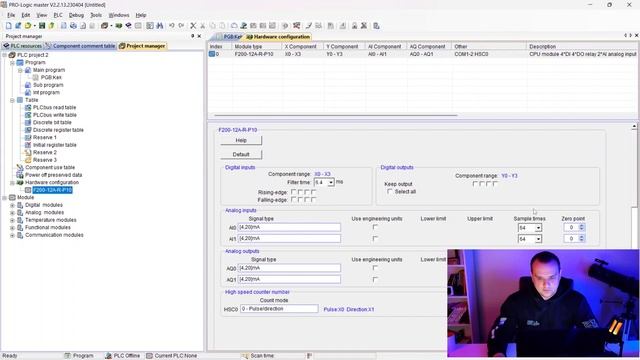Select the PLCbus read table item
Image resolution: width=640 pixels, height=360 pixels.
[54, 107]
